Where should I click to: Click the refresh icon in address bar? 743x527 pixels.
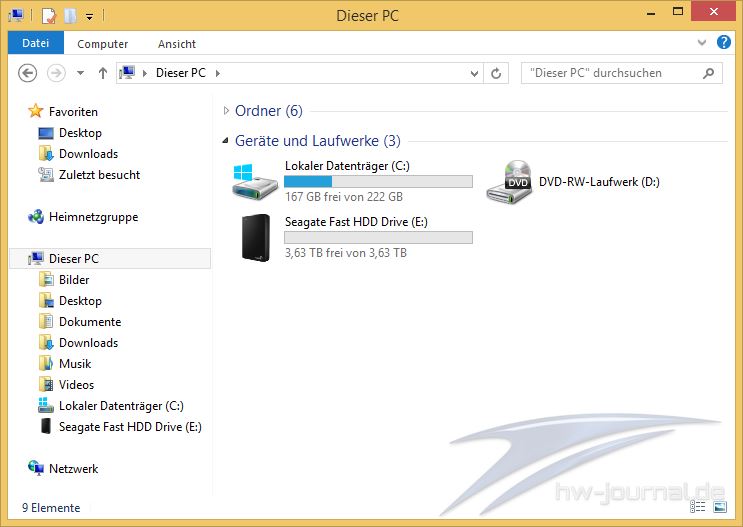[x=496, y=73]
